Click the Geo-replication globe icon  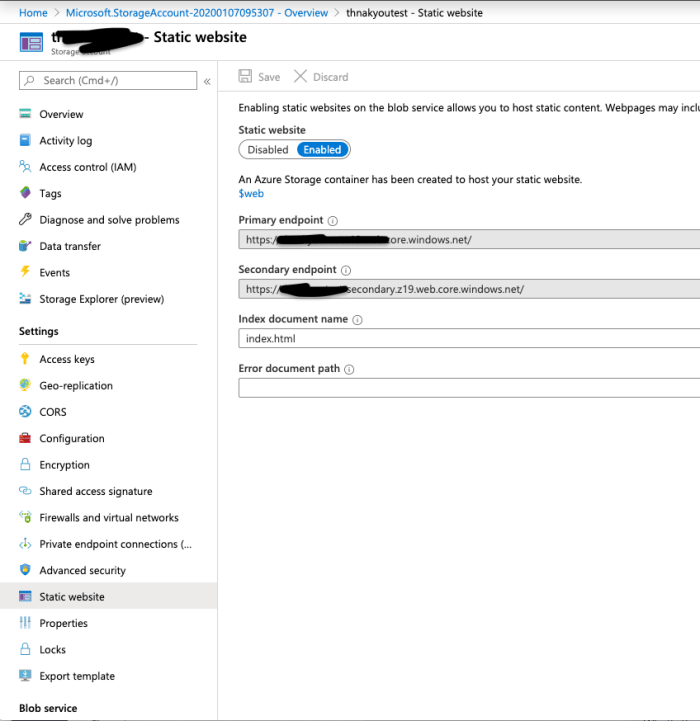[25, 386]
